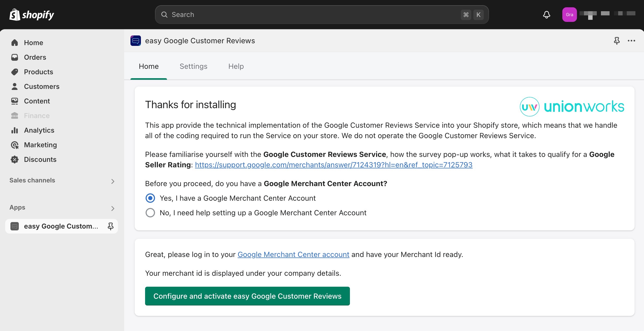Open the Google Merchant Center account link
Screen dimensions: 644x331
pos(293,254)
